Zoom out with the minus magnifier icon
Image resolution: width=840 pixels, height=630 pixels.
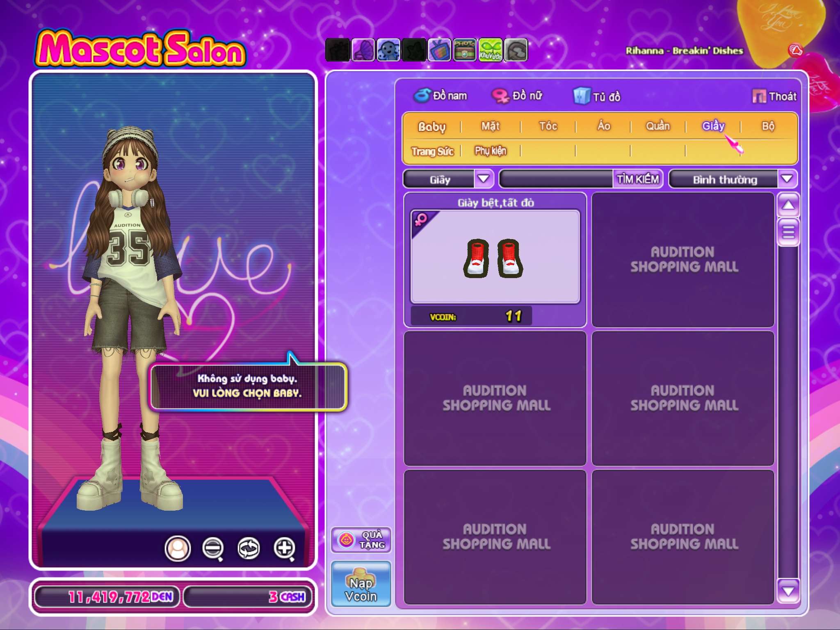point(213,548)
